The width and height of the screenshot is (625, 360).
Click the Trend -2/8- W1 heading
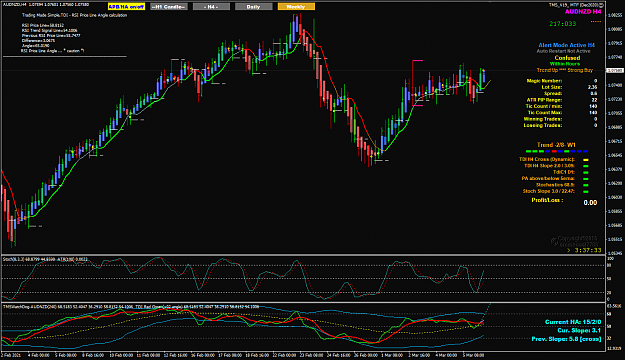coord(556,145)
